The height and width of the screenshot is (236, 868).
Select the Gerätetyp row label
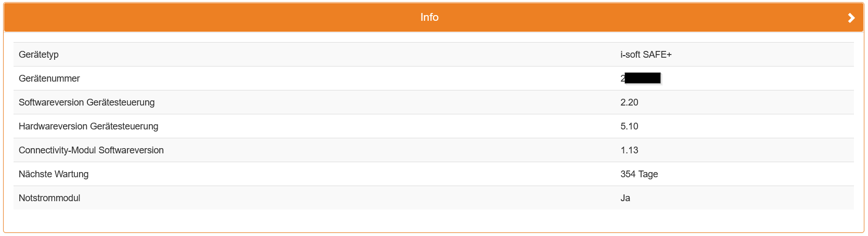pos(39,55)
